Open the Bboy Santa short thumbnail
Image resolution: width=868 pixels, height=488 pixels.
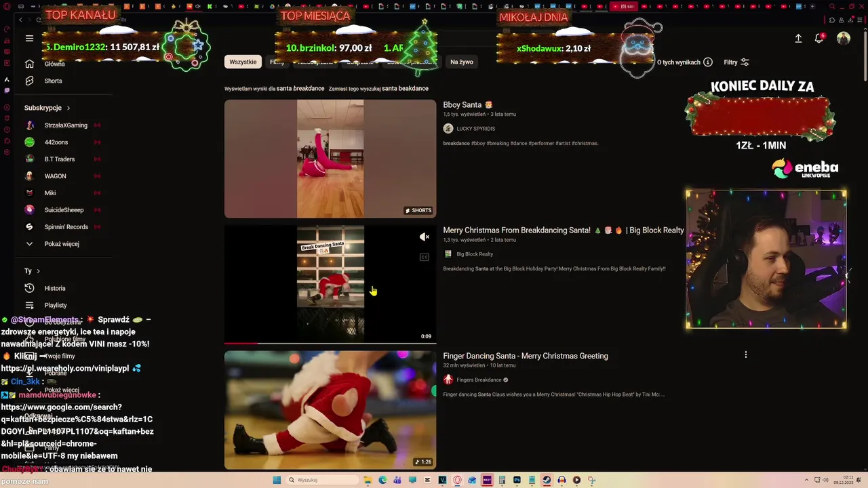point(330,159)
